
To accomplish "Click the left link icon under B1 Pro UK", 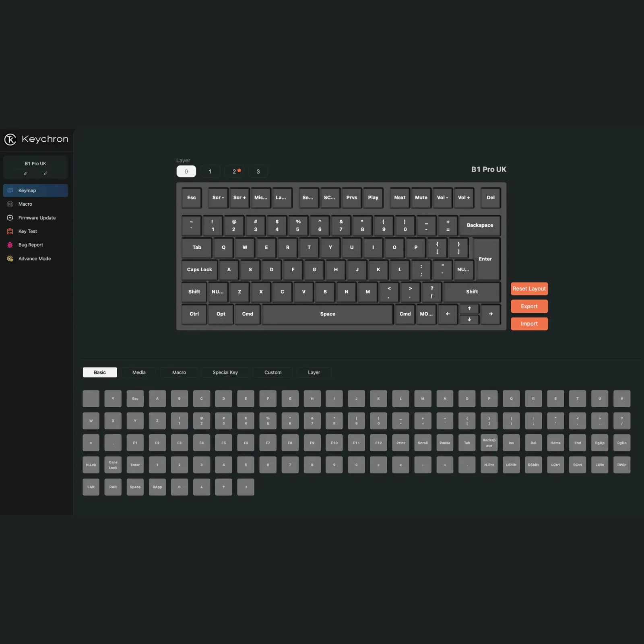I will 25,173.
